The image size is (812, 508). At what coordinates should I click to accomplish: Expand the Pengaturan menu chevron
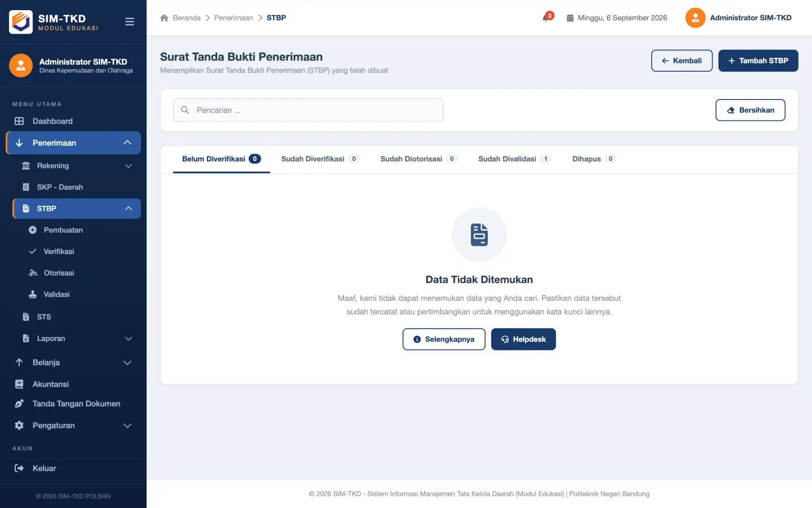[127, 426]
